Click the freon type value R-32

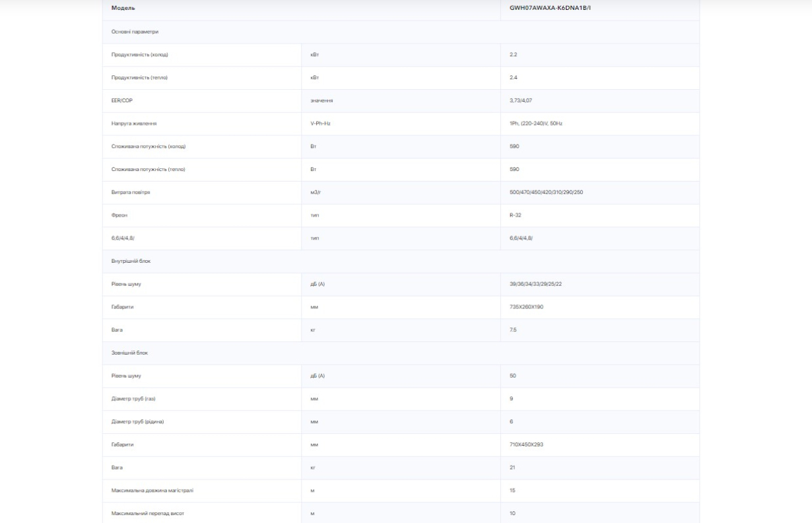[516, 215]
